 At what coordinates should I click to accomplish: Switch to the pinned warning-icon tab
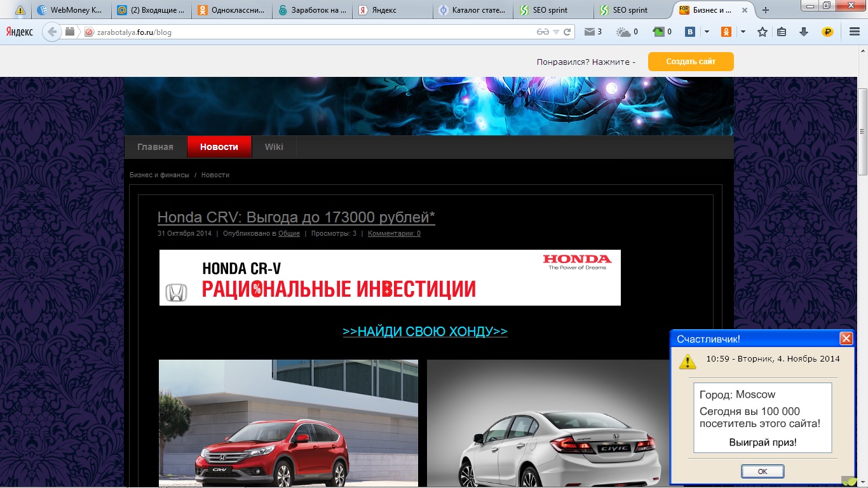(20, 10)
